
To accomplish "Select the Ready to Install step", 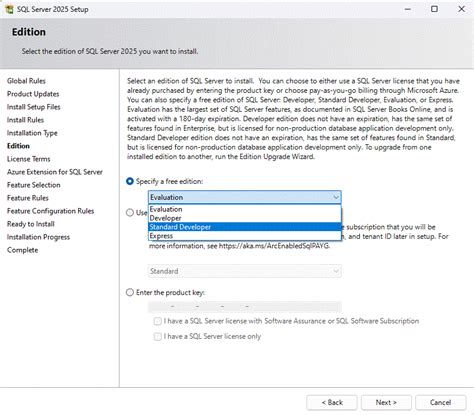I will coord(31,224).
